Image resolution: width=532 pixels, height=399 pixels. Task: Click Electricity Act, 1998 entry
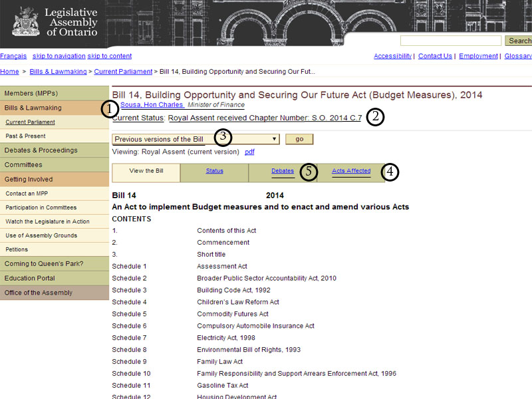coord(226,338)
